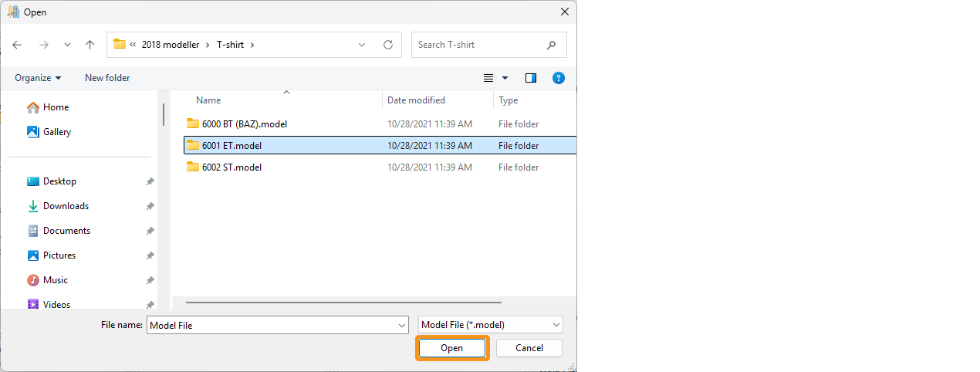Click the horizontal scrollbar in file list
Screen dimensions: 980x372
pos(343,303)
